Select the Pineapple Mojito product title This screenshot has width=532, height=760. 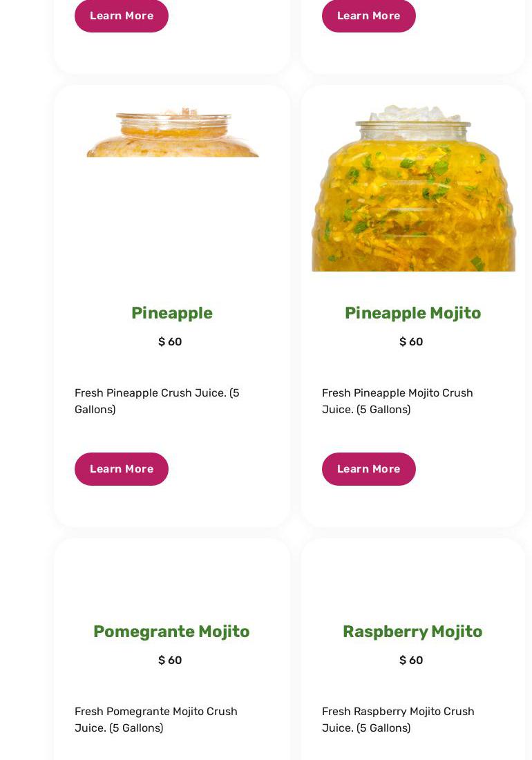coord(412,313)
